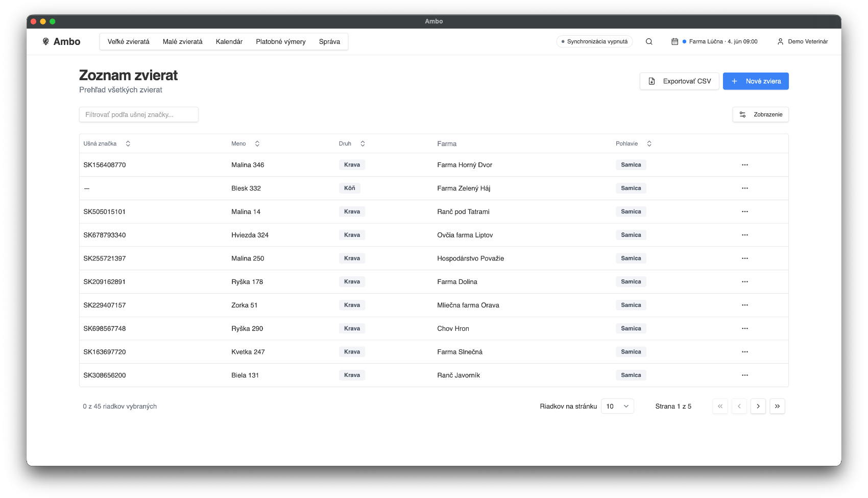Click ear tag SK698567748
The width and height of the screenshot is (868, 498).
click(105, 328)
